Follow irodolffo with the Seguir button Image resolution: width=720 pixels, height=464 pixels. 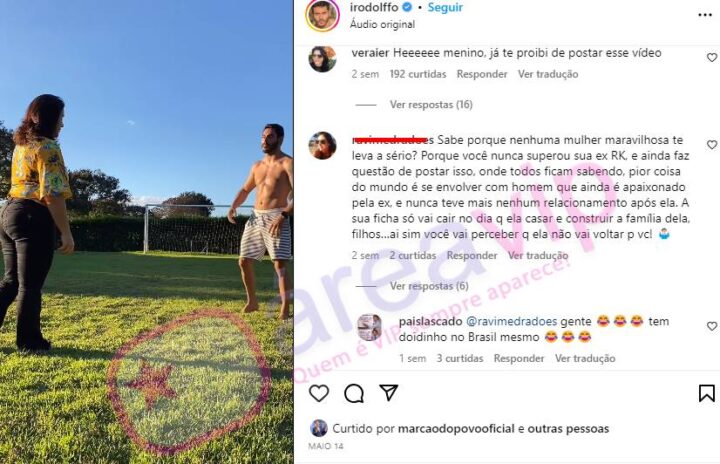pos(445,7)
